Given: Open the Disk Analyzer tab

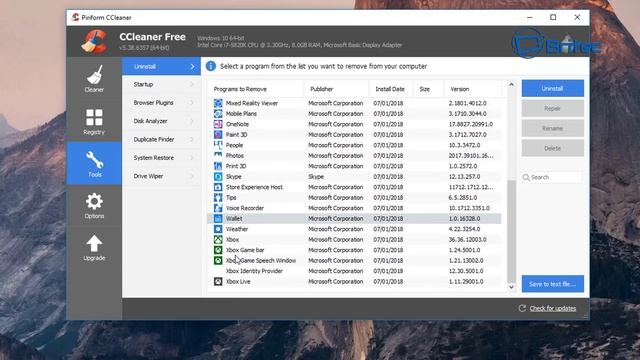Looking at the screenshot, I should coord(161,121).
